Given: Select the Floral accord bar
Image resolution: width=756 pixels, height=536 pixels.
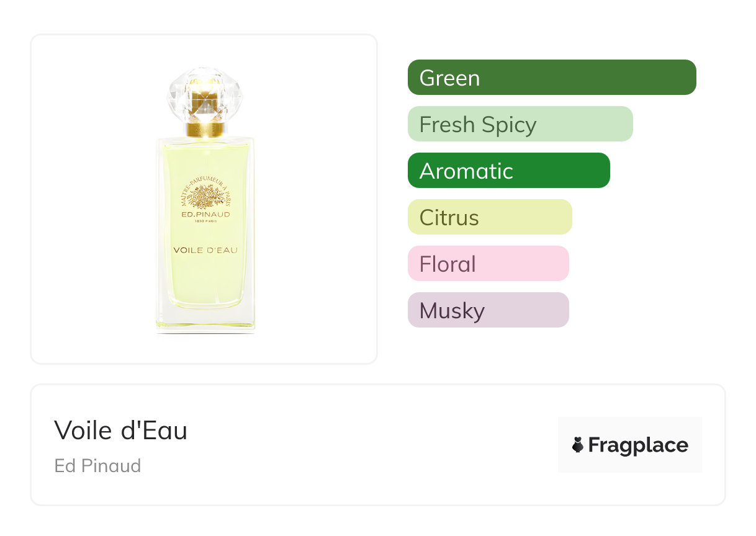Looking at the screenshot, I should click(488, 264).
